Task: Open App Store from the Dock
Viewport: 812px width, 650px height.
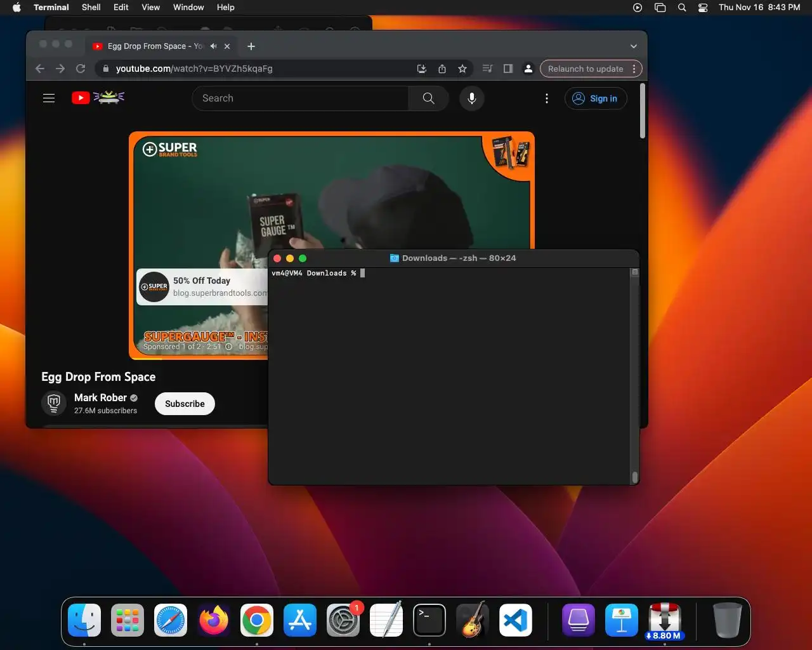Action: (300, 620)
